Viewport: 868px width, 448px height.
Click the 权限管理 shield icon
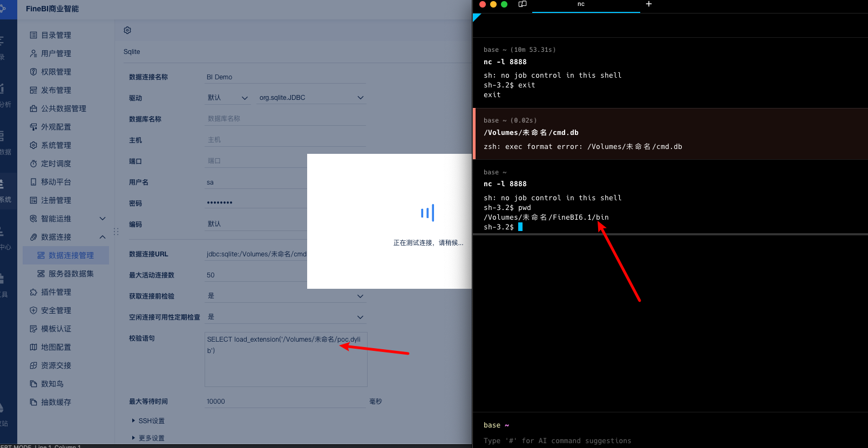point(33,72)
